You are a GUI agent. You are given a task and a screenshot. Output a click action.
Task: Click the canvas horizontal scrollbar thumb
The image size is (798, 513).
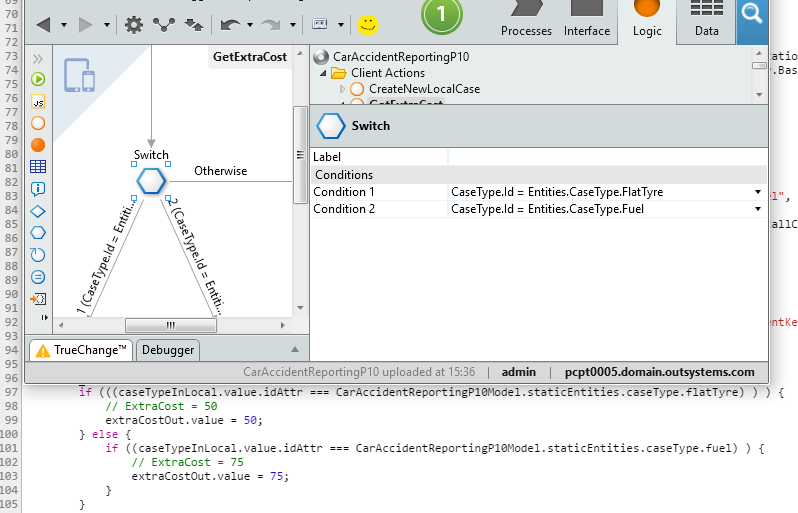171,325
